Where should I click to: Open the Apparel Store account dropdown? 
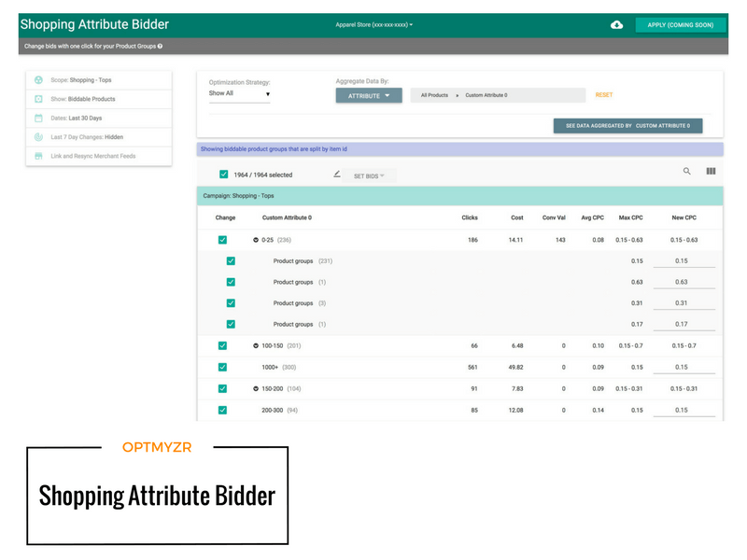coord(373,25)
